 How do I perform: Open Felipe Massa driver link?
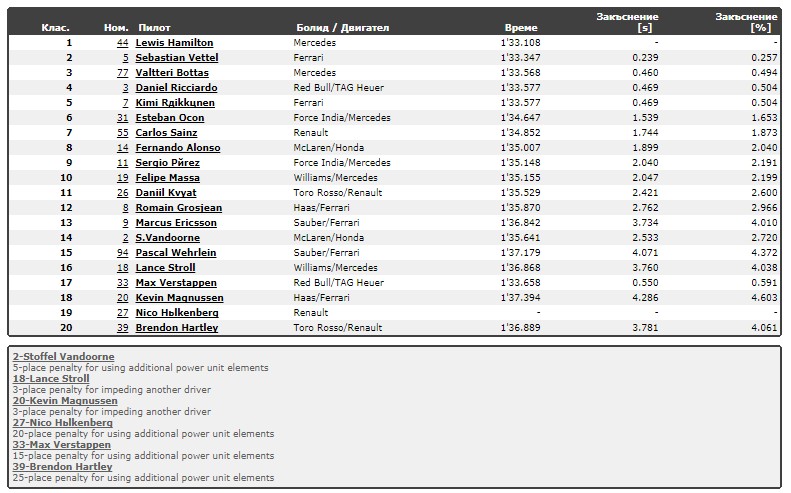coord(167,178)
